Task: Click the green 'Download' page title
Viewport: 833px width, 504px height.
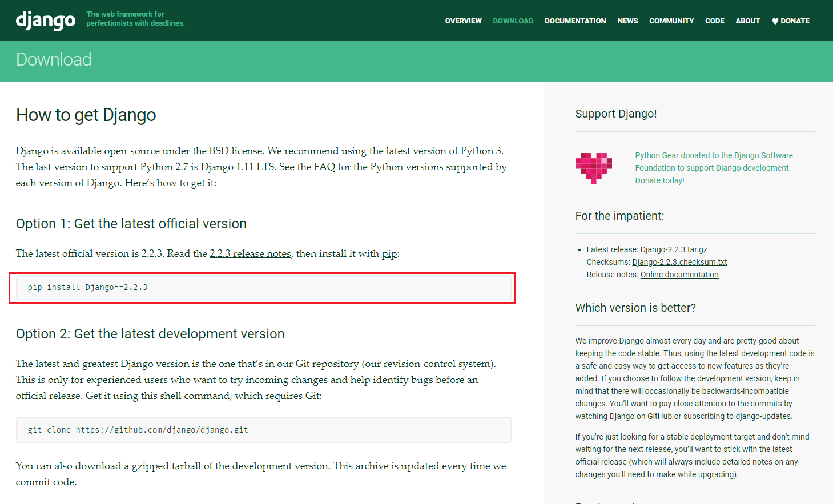Action: pos(54,59)
